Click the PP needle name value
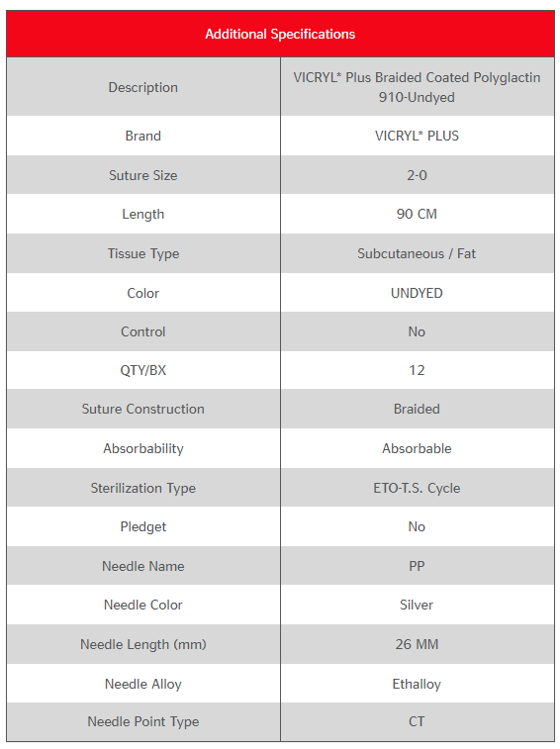Viewport: 560px width, 749px height. coord(417,566)
